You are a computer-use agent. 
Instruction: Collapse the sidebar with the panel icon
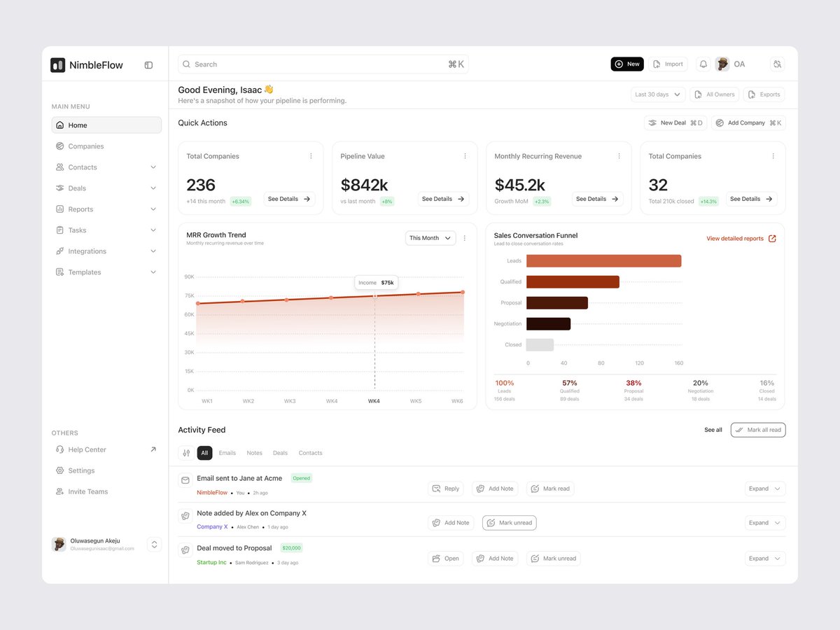[x=148, y=65]
